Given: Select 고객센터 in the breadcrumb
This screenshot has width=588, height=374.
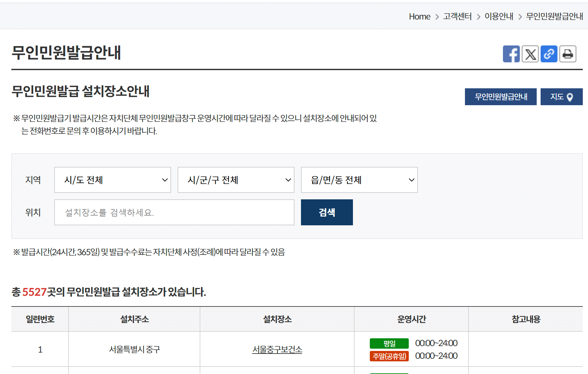Looking at the screenshot, I should [457, 16].
